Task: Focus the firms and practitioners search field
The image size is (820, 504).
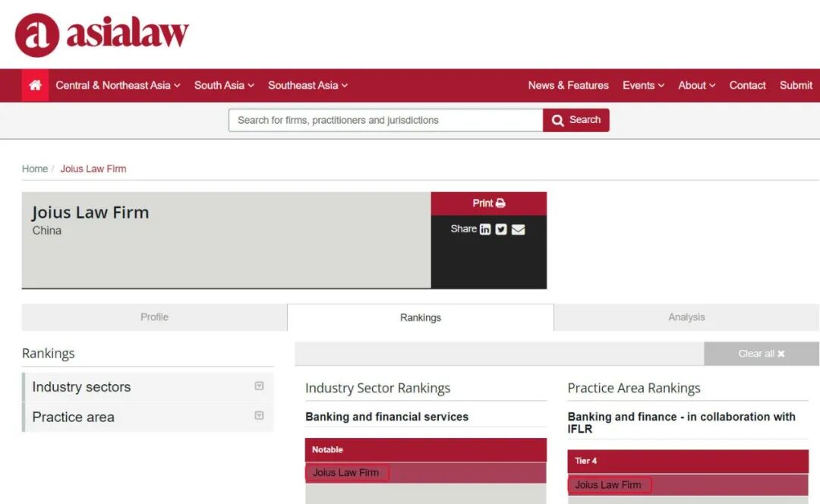Action: [385, 120]
